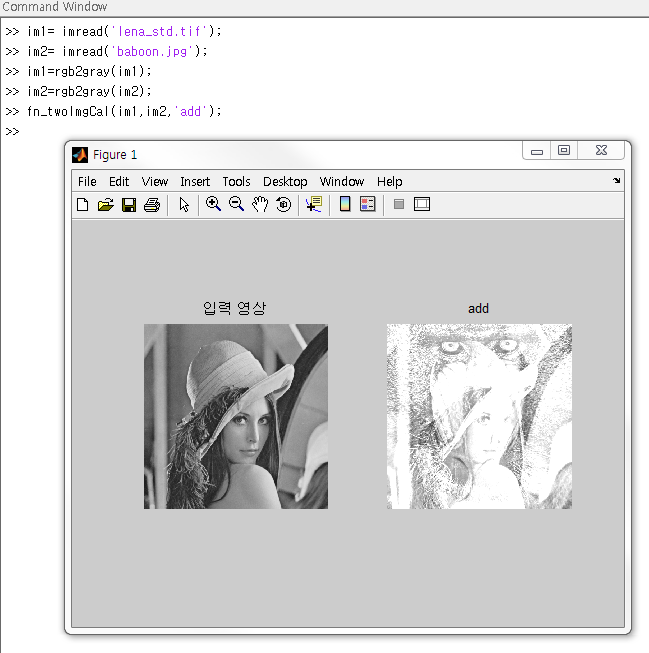Open the File menu
649x653 pixels.
coord(87,182)
